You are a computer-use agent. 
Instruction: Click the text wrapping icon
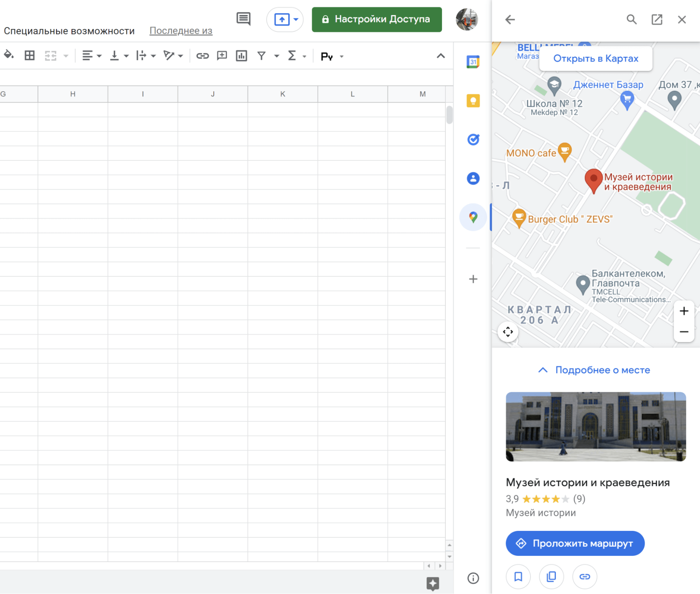(141, 55)
